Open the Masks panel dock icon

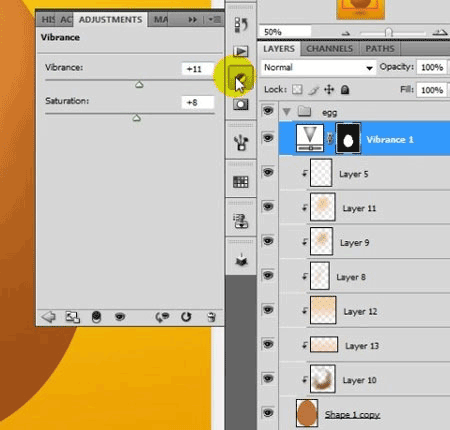[241, 105]
